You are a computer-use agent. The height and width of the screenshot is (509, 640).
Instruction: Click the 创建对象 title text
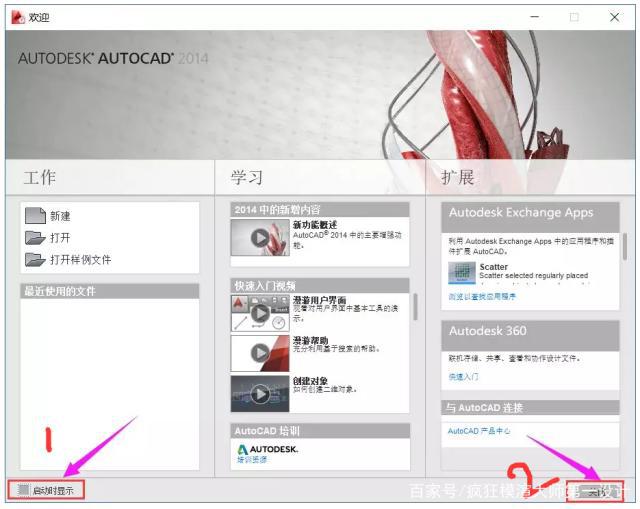310,380
